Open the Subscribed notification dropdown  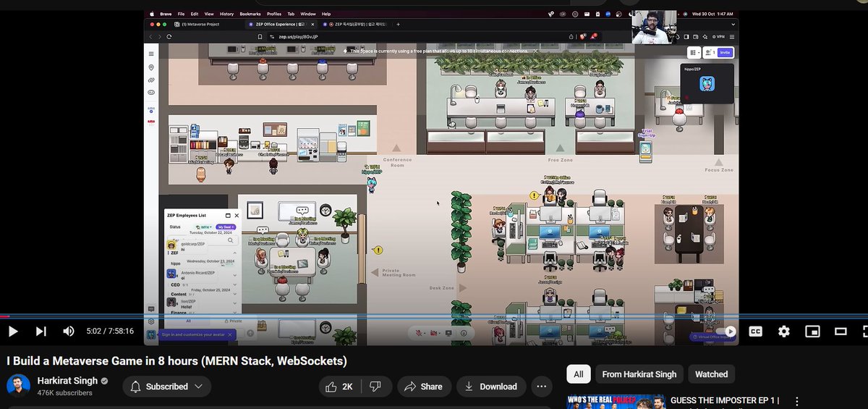[x=166, y=387]
